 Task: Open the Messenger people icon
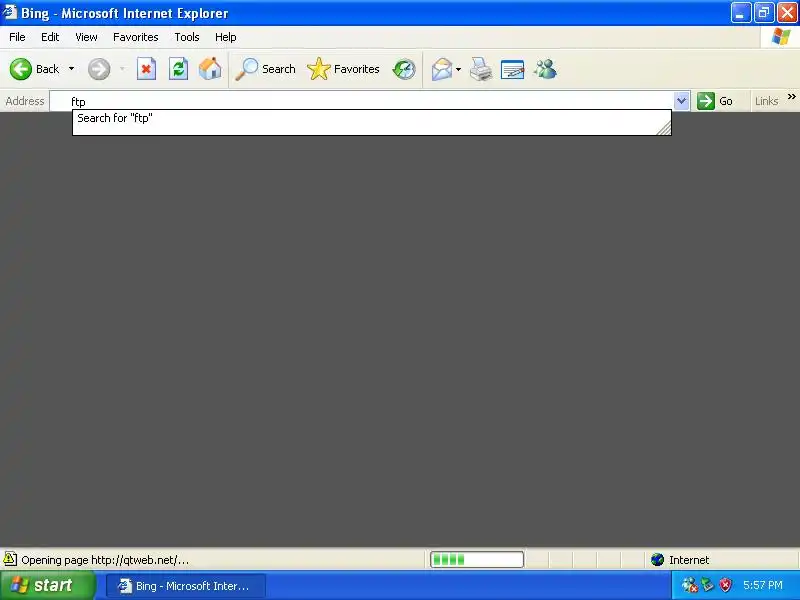click(545, 69)
